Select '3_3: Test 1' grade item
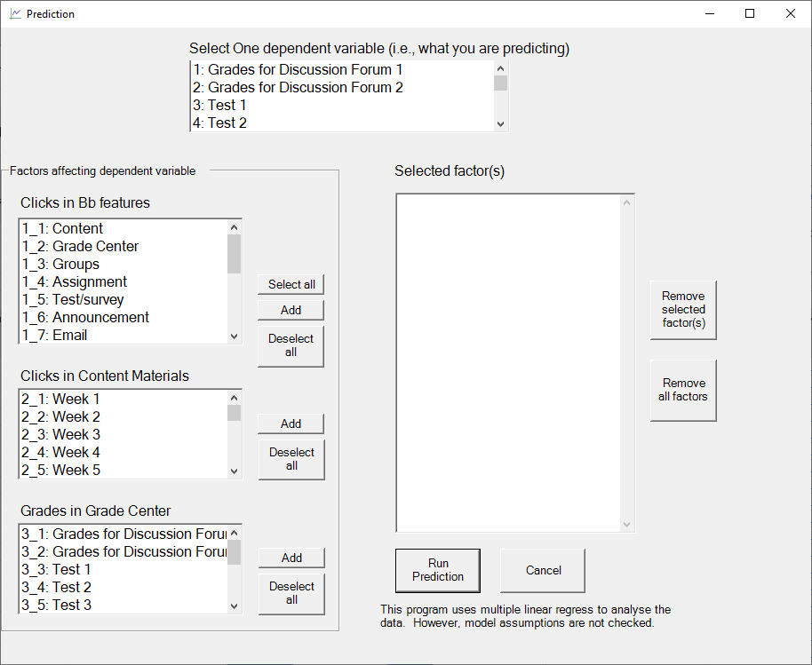Screen dimensions: 812x665 123,569
